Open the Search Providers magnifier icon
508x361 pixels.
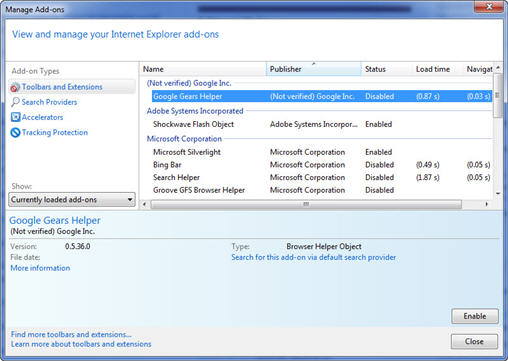15,102
